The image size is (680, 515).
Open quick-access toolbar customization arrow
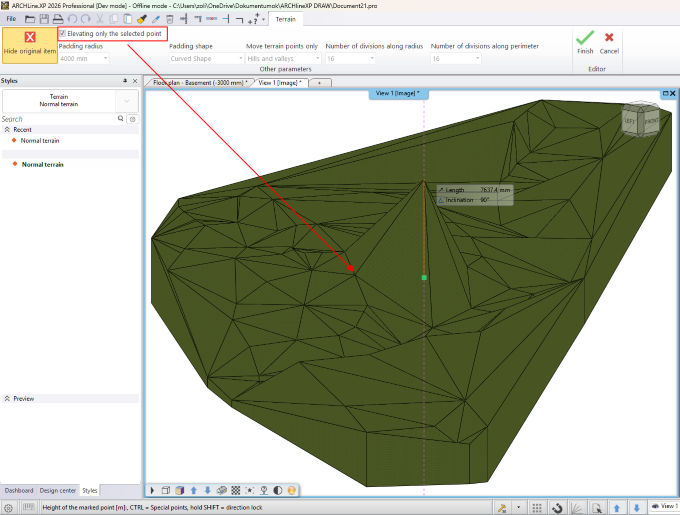tap(263, 20)
